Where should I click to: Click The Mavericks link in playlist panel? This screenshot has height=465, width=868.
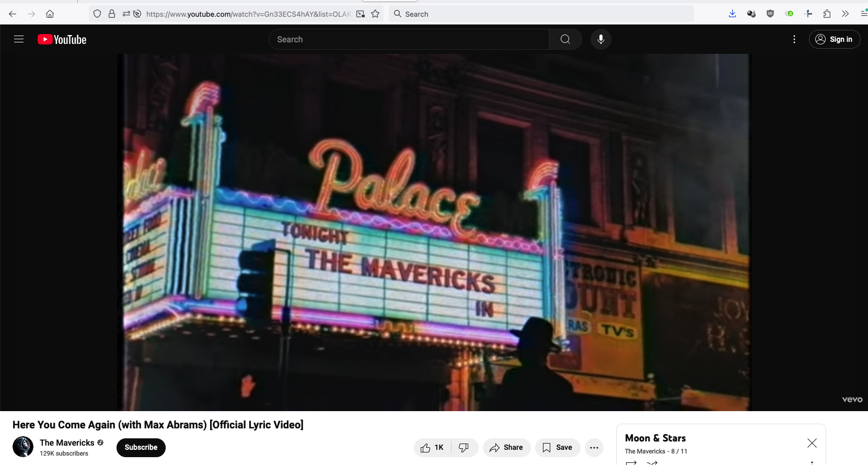pyautogui.click(x=645, y=451)
